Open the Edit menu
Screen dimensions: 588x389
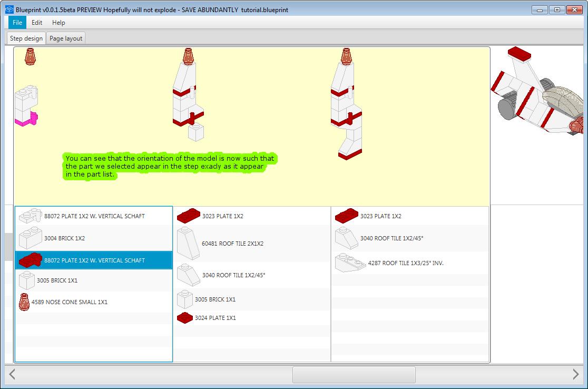pos(37,23)
